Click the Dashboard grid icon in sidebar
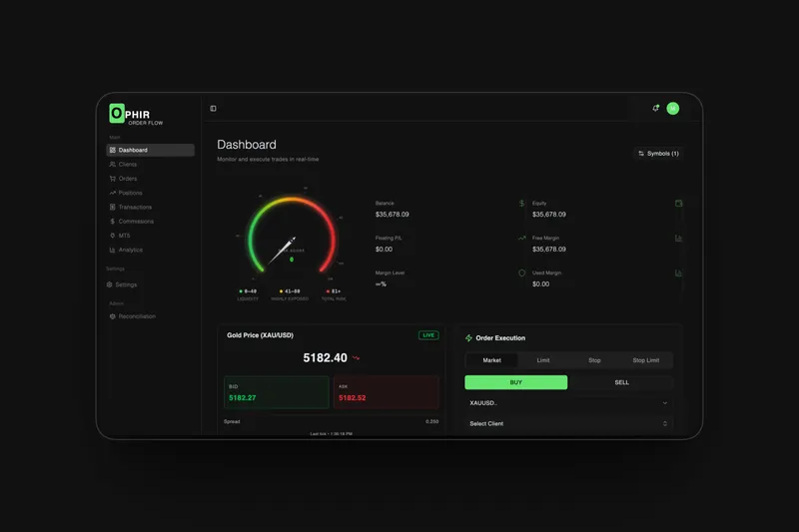The width and height of the screenshot is (799, 532). 113,150
